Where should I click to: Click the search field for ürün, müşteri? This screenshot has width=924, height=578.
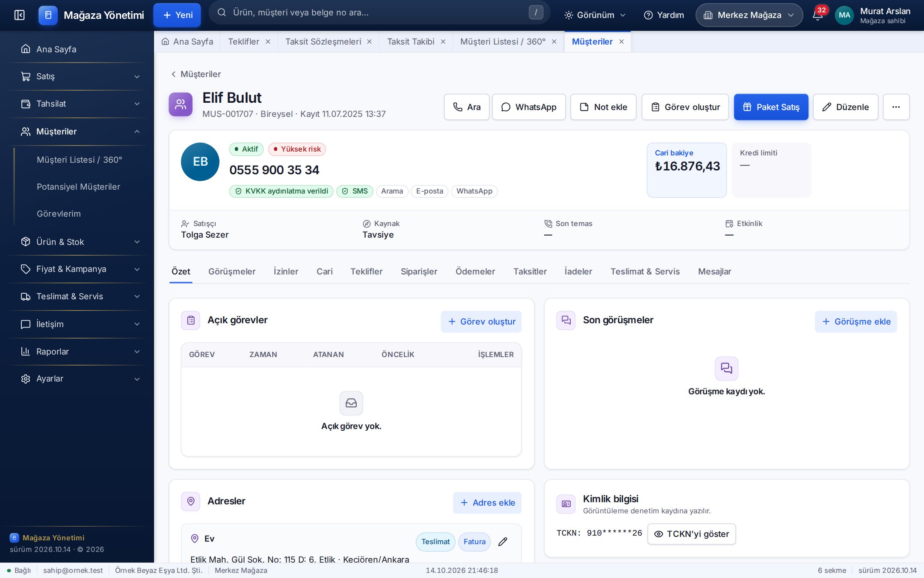pyautogui.click(x=379, y=12)
